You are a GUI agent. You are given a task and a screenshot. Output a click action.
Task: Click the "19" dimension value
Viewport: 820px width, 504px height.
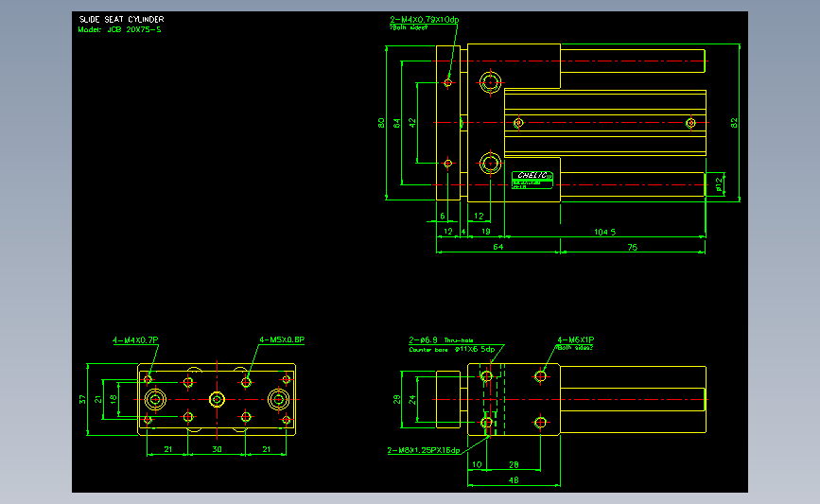point(486,232)
